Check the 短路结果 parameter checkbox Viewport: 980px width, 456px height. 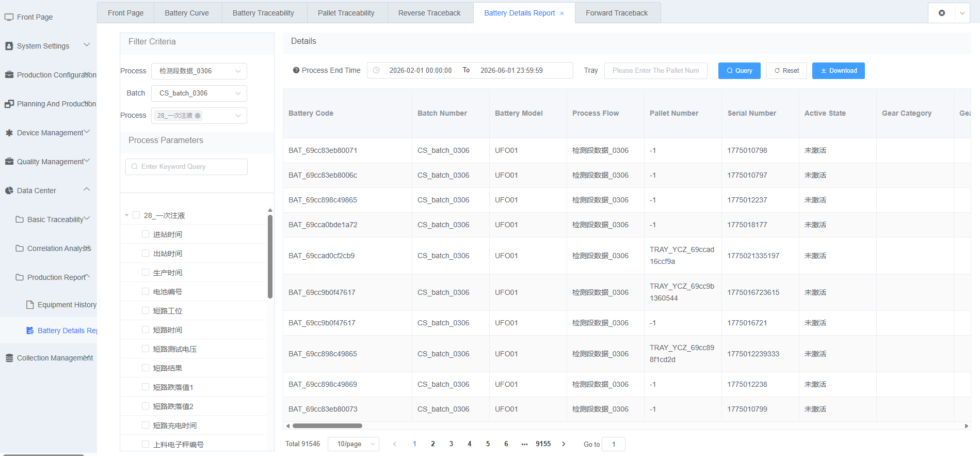146,368
